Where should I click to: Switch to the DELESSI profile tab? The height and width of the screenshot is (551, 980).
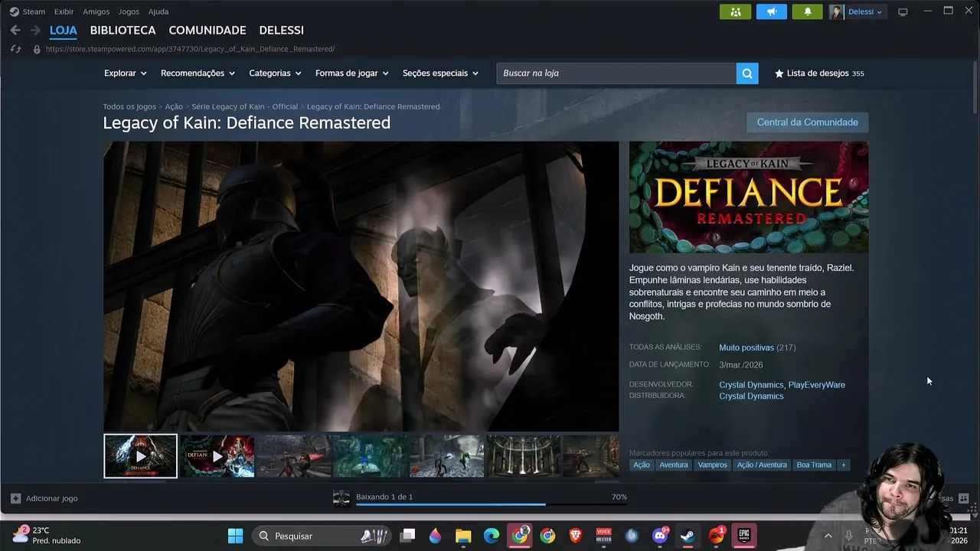(x=281, y=31)
